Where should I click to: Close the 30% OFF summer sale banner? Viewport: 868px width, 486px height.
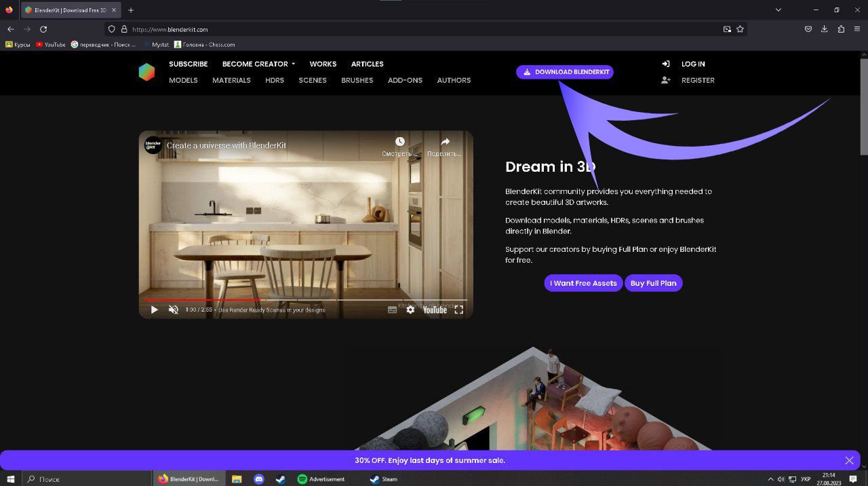[849, 460]
